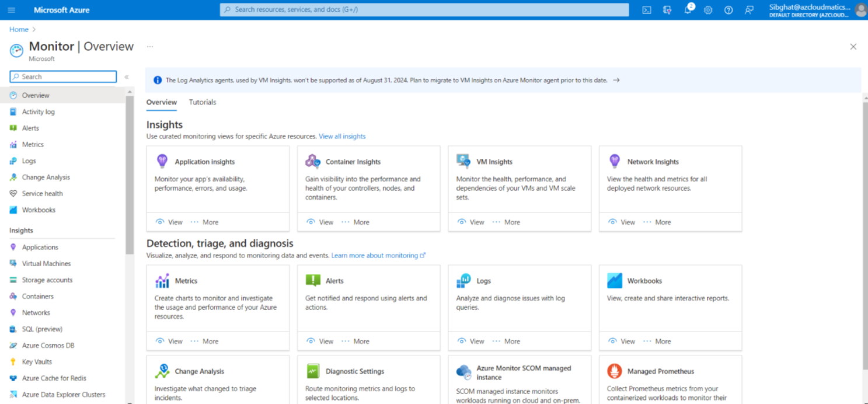Select Workbooks in the sidebar
Image resolution: width=868 pixels, height=404 pixels.
tap(37, 210)
